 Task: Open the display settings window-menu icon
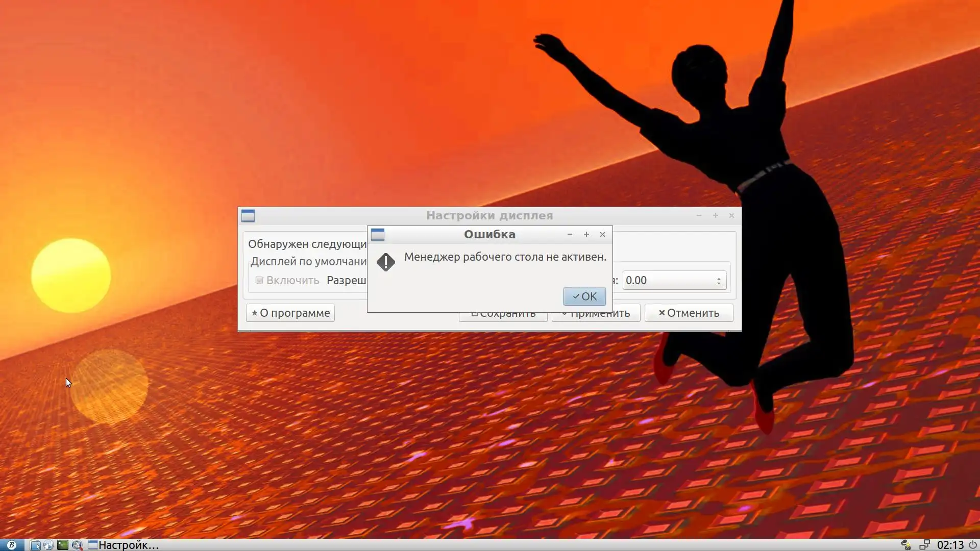pyautogui.click(x=248, y=216)
